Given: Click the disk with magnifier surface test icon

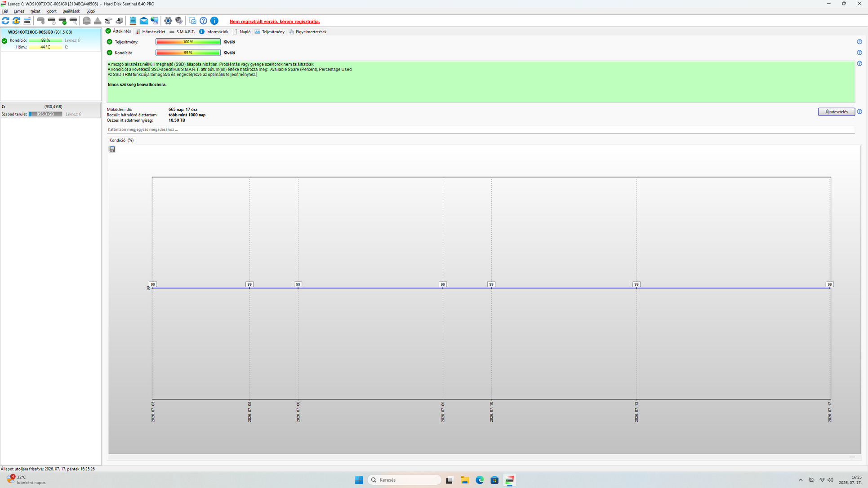Looking at the screenshot, I should (73, 21).
